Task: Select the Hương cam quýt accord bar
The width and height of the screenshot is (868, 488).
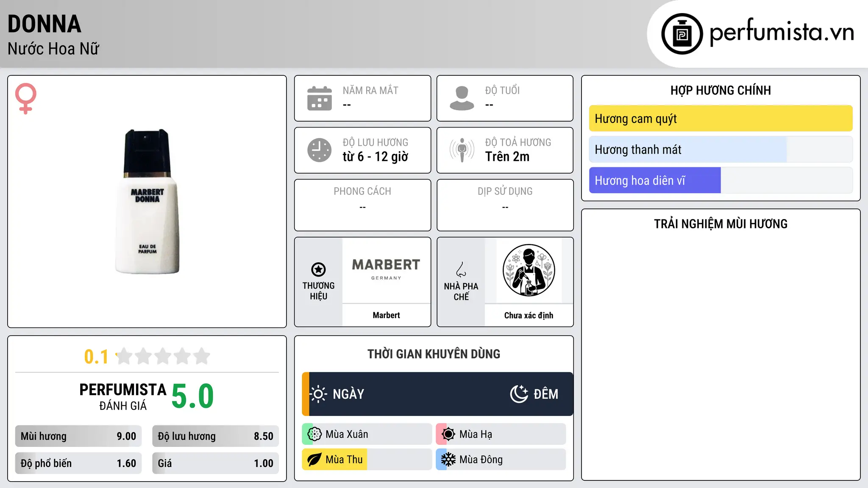Action: (x=721, y=119)
